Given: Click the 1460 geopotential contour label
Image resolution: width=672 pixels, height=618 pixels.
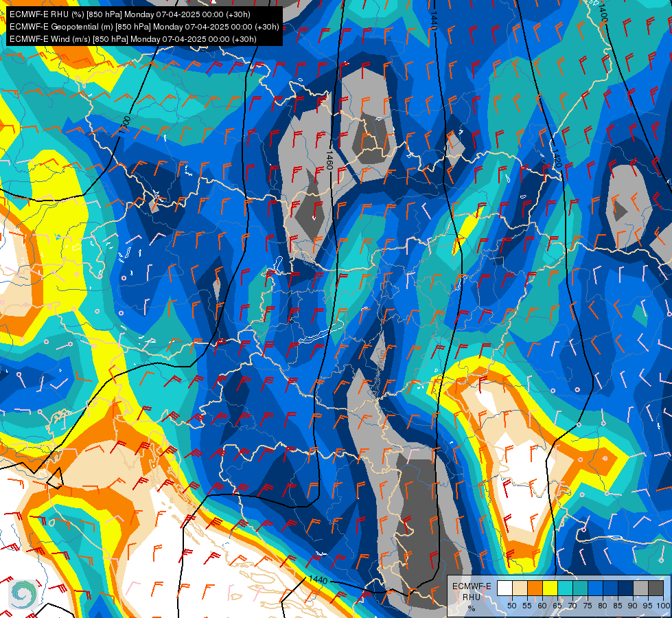Looking at the screenshot, I should coord(329,159).
